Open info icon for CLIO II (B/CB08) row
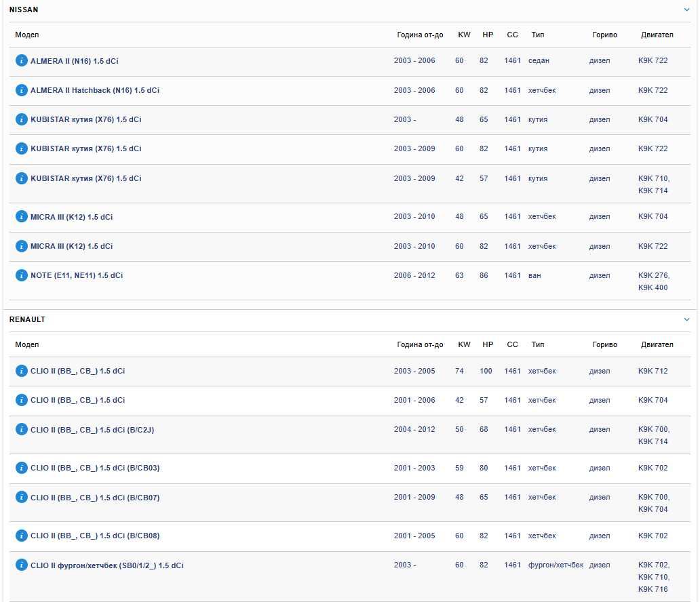This screenshot has height=602, width=700. (22, 536)
